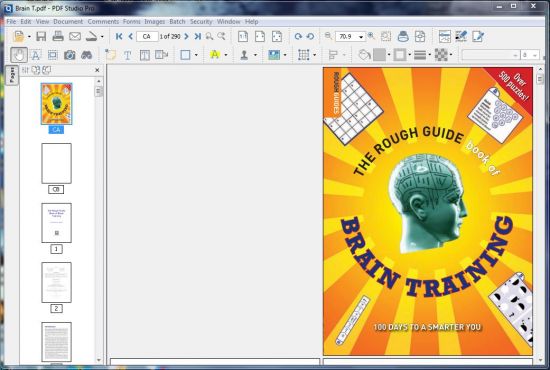The image size is (550, 370).
Task: Switch to the Pages side tab
Action: click(x=12, y=75)
